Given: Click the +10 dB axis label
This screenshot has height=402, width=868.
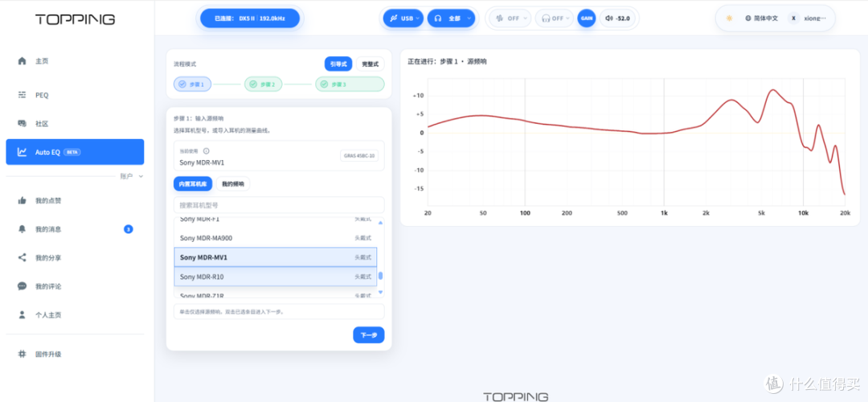Looking at the screenshot, I should point(418,95).
